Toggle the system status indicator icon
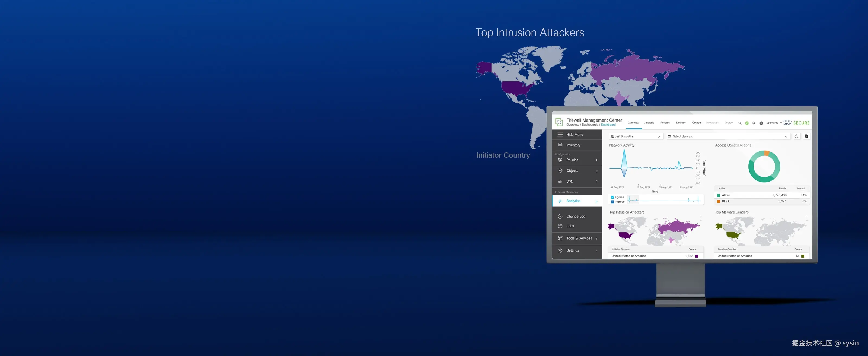This screenshot has width=868, height=356. tap(747, 123)
